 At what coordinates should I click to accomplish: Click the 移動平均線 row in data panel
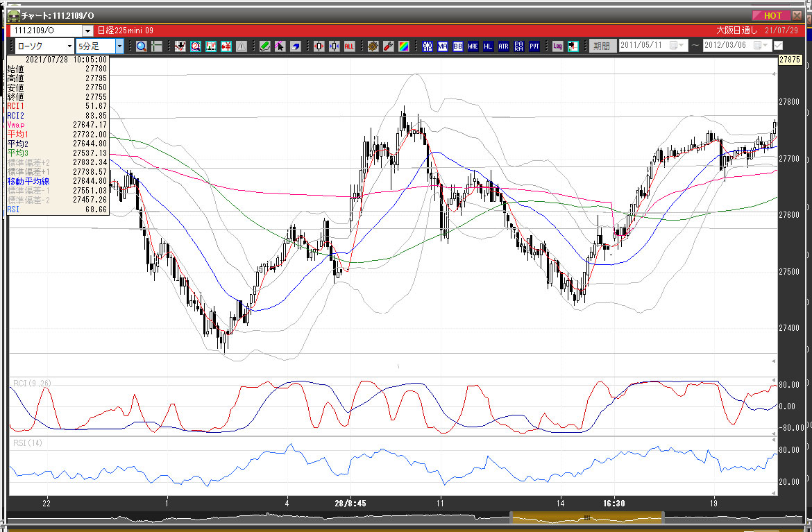(57, 182)
